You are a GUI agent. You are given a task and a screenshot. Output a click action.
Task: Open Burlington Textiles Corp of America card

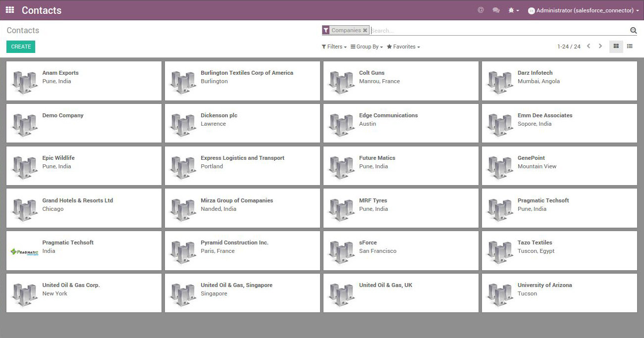pyautogui.click(x=242, y=81)
